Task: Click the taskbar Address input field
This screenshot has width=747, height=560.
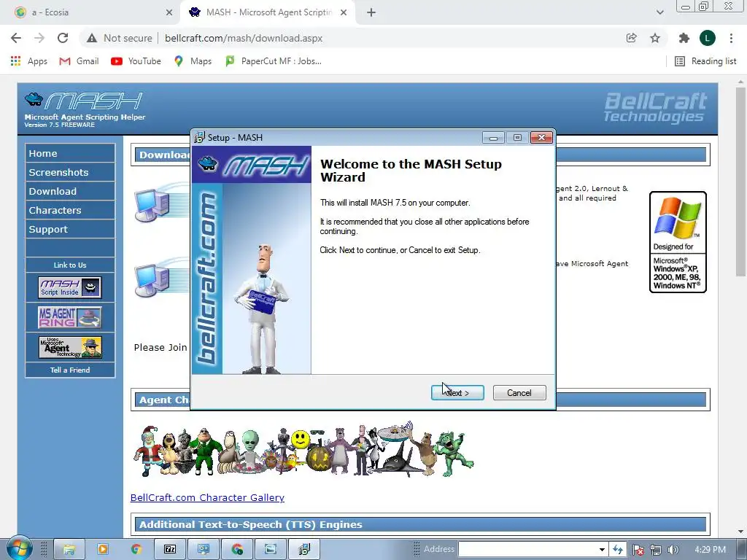Action: [527, 549]
